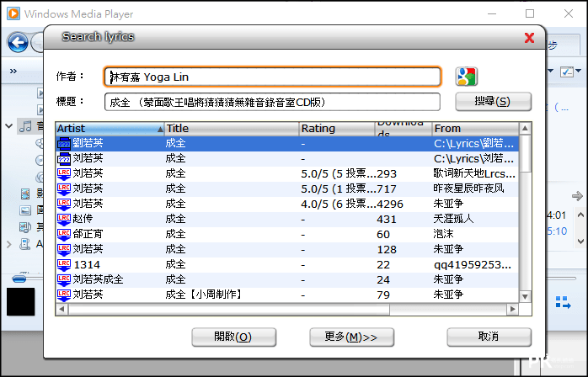Select the row with 128 downloads

click(x=287, y=250)
